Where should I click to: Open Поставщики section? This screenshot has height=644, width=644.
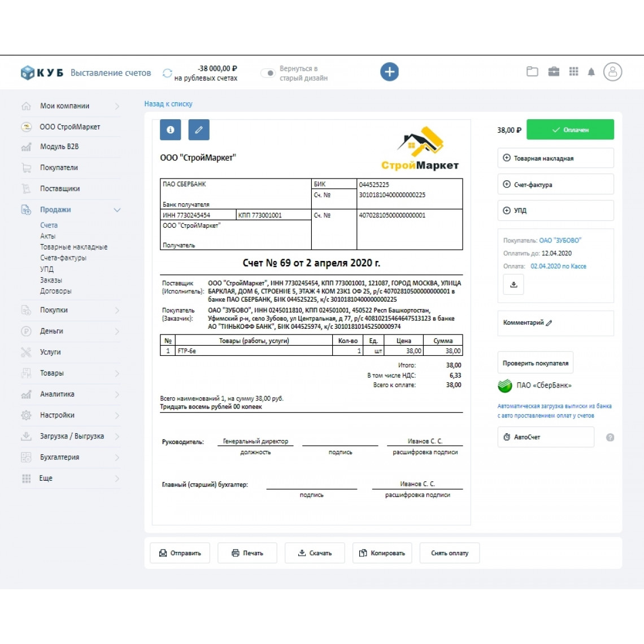point(60,189)
